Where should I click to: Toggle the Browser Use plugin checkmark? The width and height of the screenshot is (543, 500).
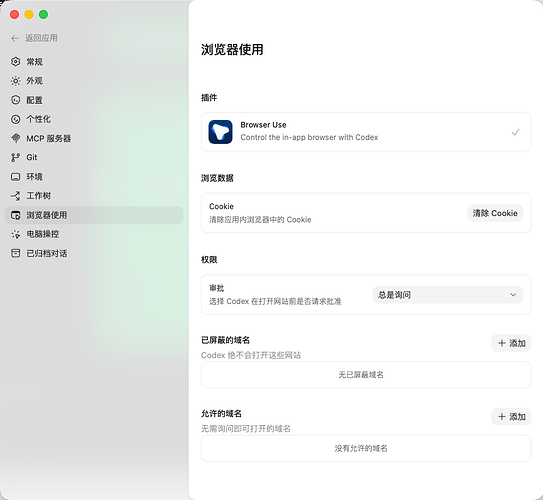[516, 132]
